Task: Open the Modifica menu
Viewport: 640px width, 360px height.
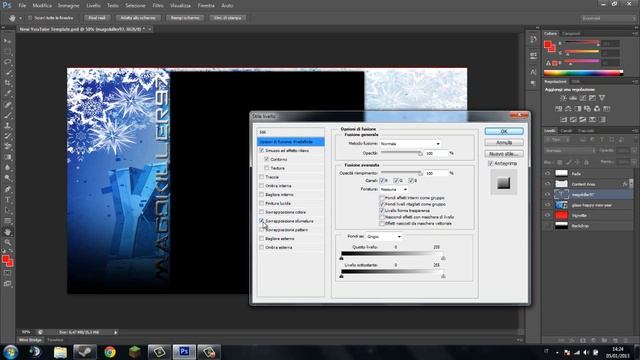Action: 42,6
